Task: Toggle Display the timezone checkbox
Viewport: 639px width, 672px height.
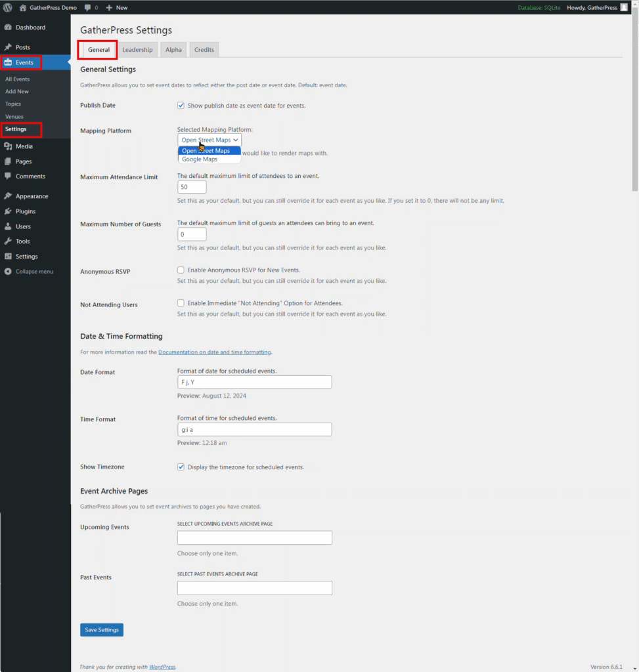Action: (181, 467)
